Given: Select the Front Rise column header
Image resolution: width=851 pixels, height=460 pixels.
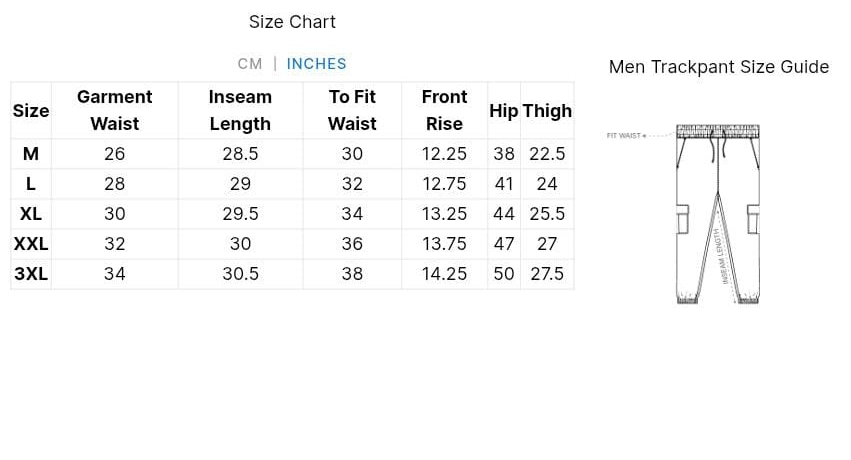Looking at the screenshot, I should coord(444,110).
